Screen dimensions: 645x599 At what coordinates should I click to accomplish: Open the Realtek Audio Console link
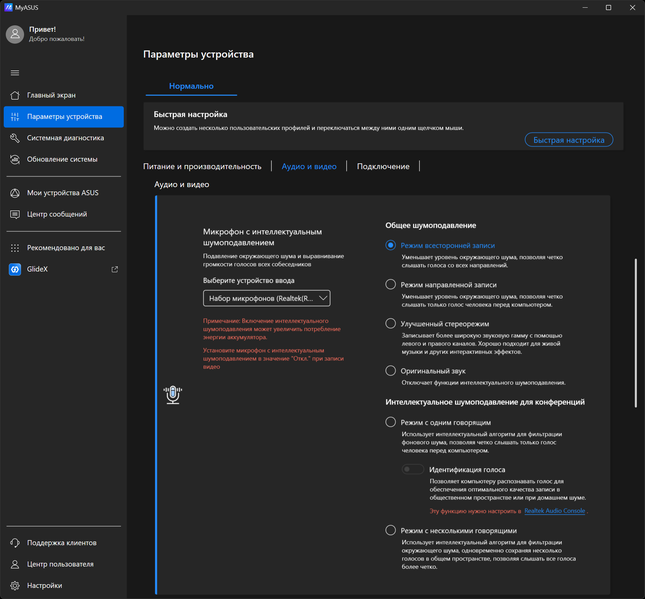pos(554,511)
